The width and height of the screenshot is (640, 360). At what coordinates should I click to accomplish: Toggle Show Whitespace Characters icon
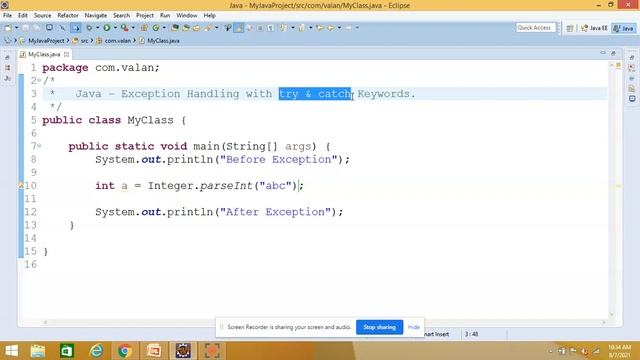(271, 28)
